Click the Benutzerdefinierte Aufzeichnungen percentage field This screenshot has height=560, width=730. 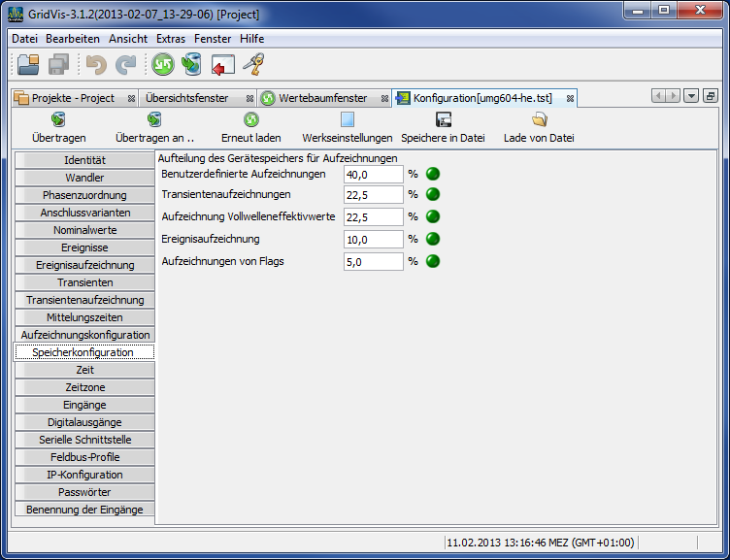[374, 175]
